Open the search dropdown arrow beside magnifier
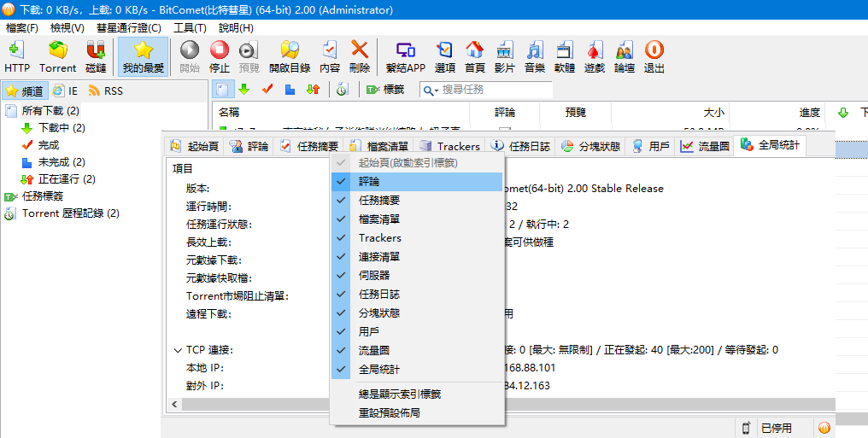The height and width of the screenshot is (438, 868). click(x=437, y=91)
